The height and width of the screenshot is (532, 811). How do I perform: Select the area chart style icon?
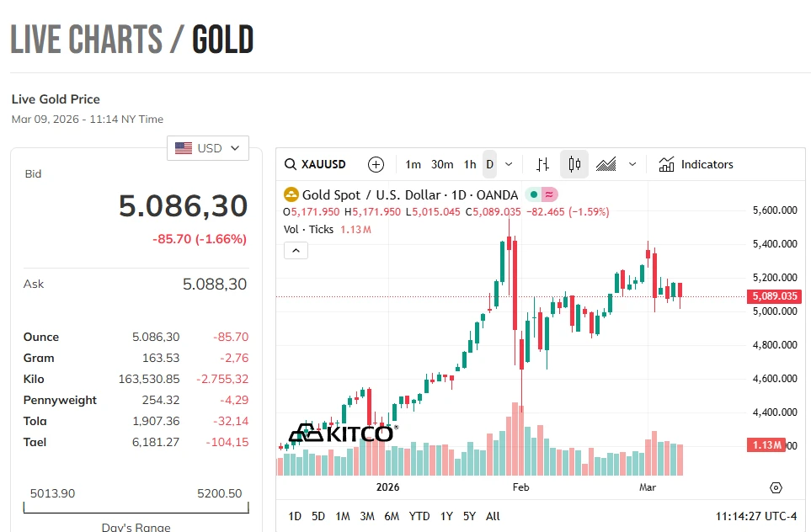point(606,164)
